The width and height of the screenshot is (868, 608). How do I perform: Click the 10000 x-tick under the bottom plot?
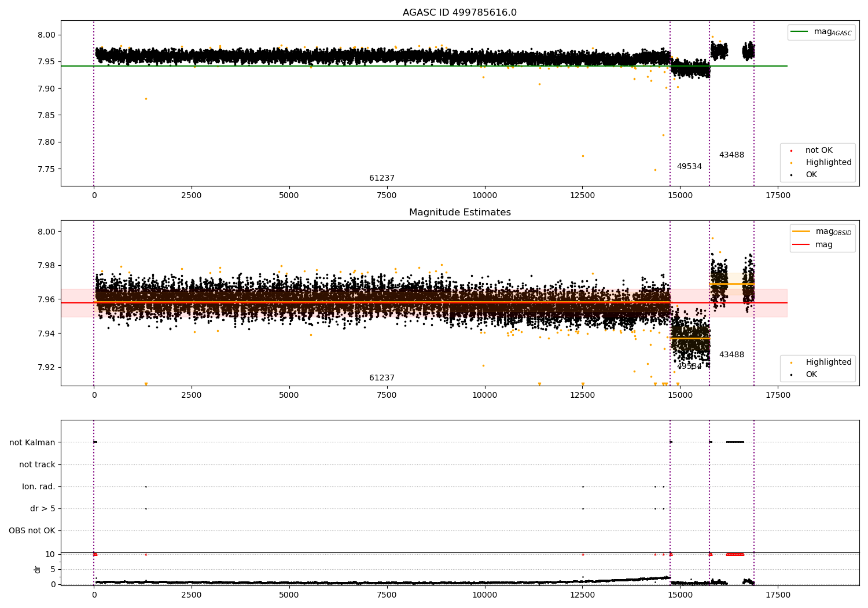484,595
